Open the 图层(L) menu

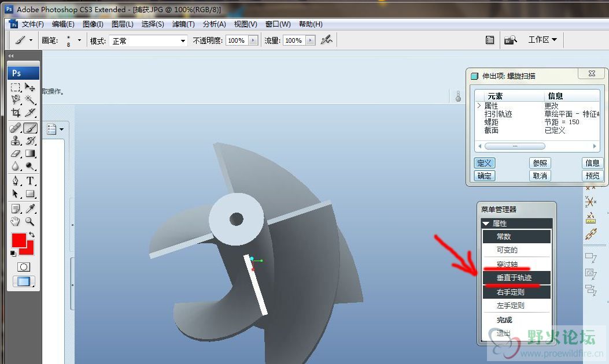[x=122, y=24]
